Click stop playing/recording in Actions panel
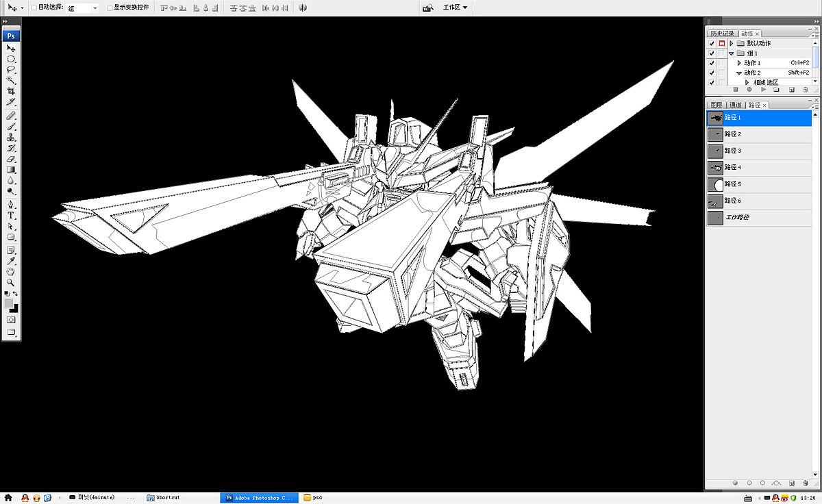This screenshot has height=504, width=822. [735, 89]
